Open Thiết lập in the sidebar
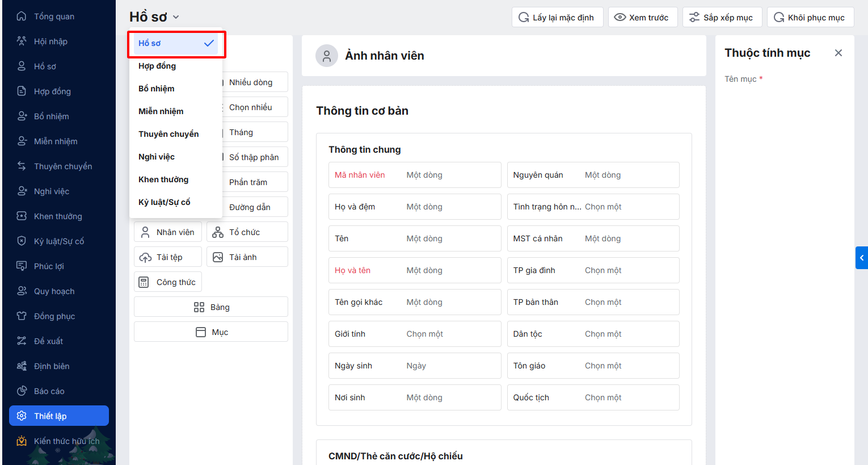 point(59,416)
